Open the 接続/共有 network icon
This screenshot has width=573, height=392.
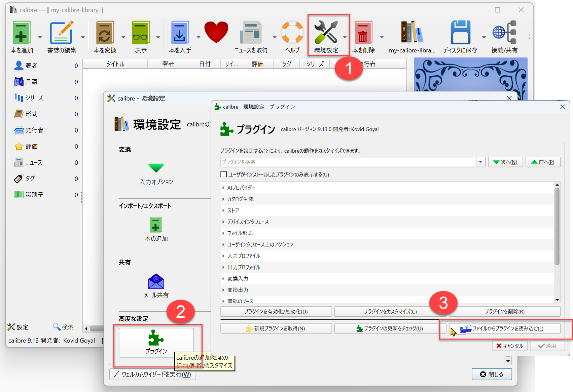coord(504,32)
